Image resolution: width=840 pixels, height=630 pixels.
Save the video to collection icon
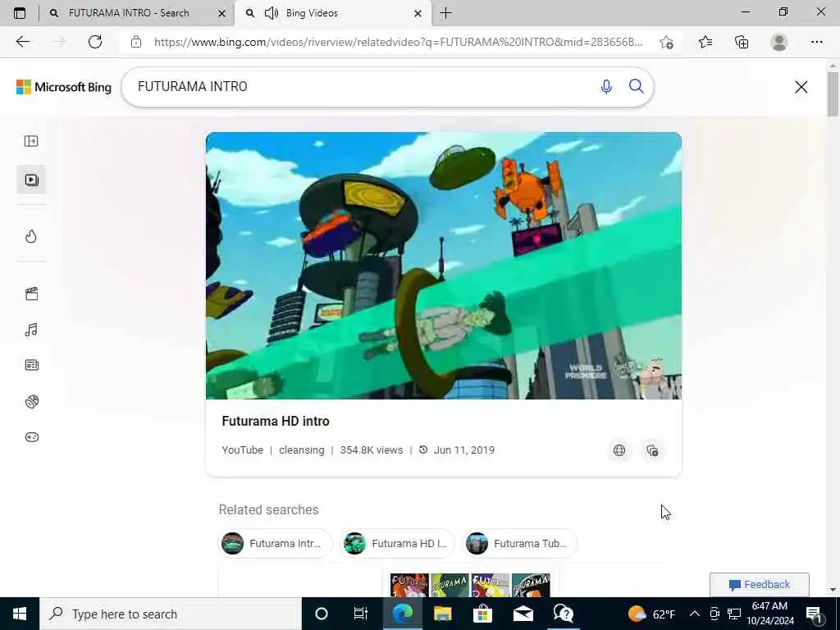click(x=652, y=450)
